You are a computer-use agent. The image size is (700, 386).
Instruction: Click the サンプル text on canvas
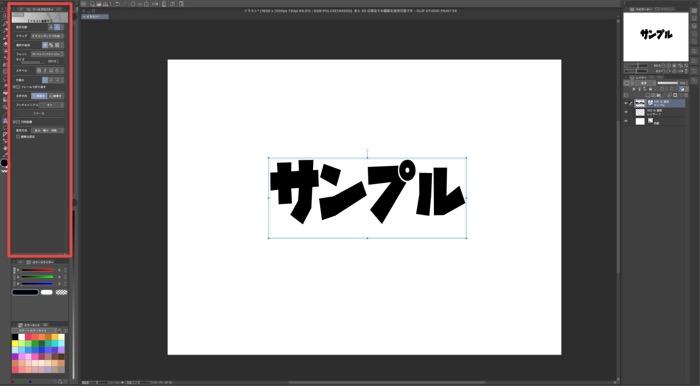[x=367, y=191]
